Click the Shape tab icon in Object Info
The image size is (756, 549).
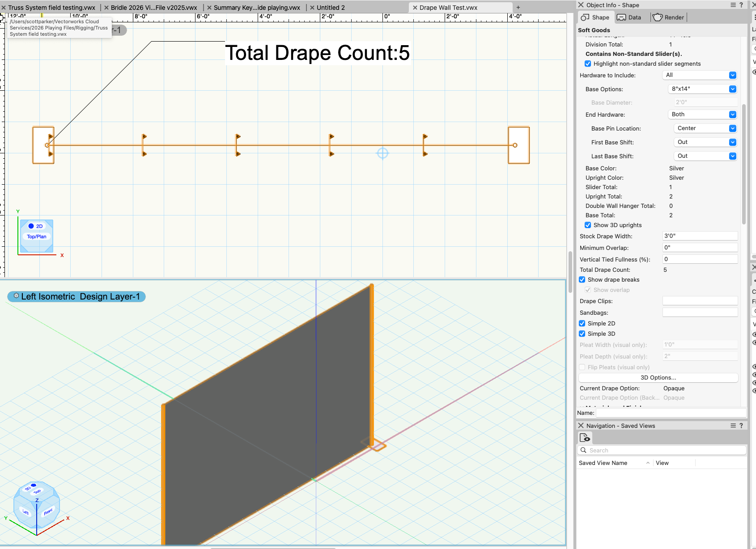(585, 17)
